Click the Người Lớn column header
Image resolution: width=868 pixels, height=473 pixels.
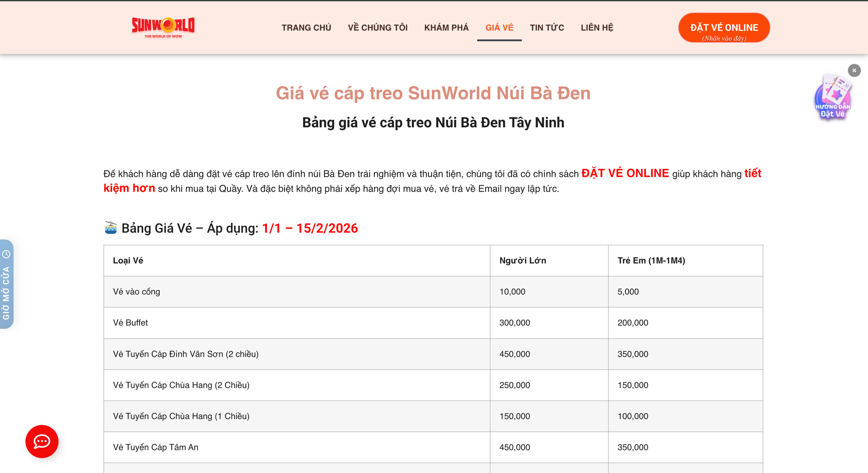[x=522, y=260]
